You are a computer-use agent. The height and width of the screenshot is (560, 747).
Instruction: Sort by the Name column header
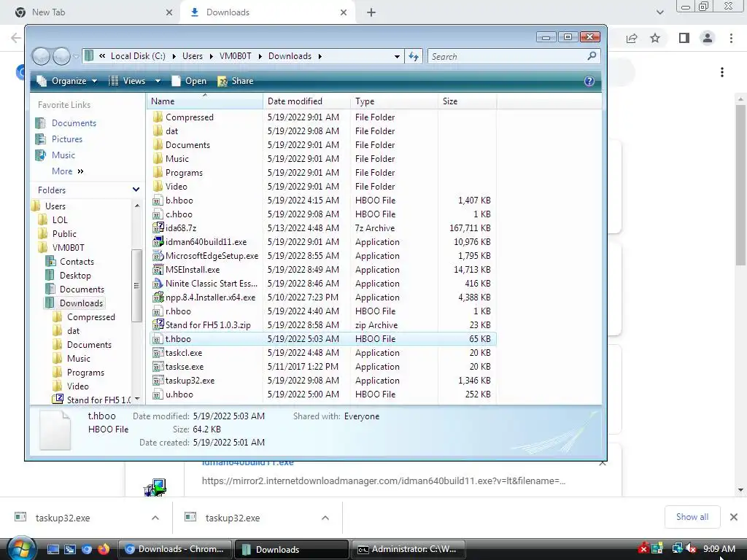[205, 101]
